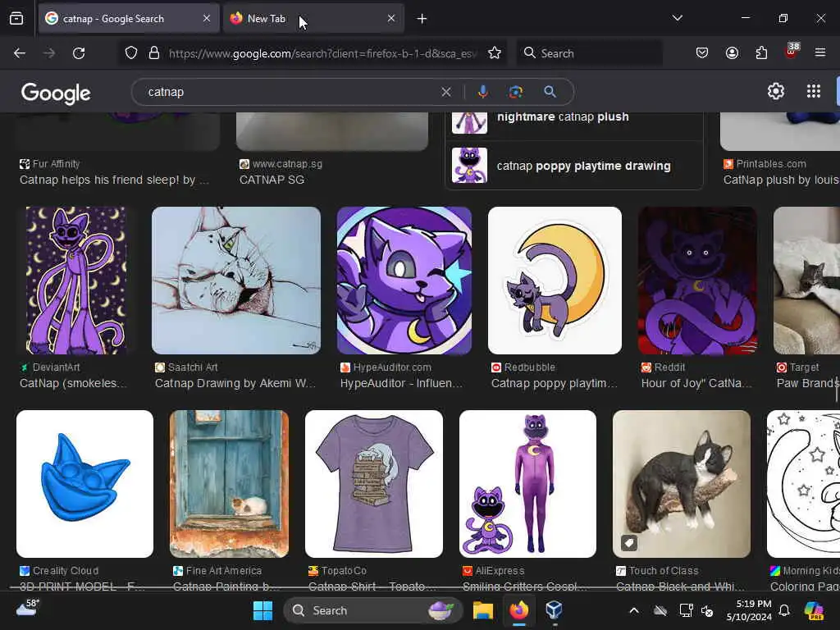
Task: Click the Catnap poppy playtim... Redbubble caption
Action: 555,384
